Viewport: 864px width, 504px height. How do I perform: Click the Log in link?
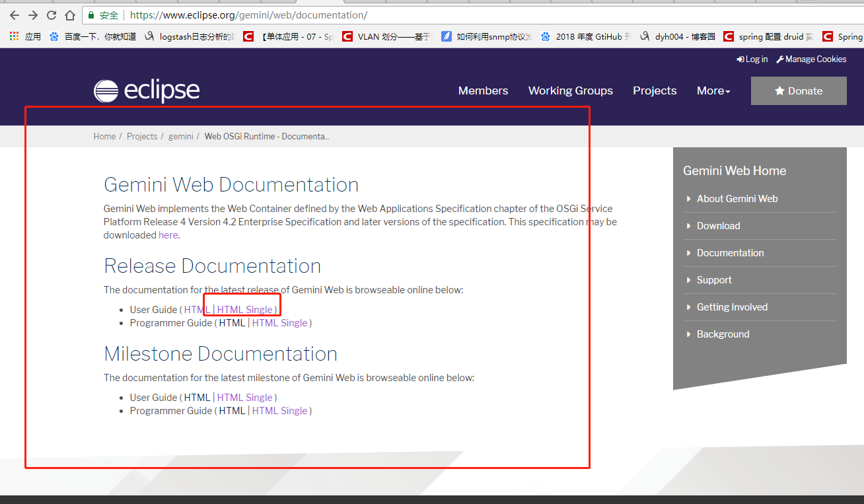pos(752,59)
